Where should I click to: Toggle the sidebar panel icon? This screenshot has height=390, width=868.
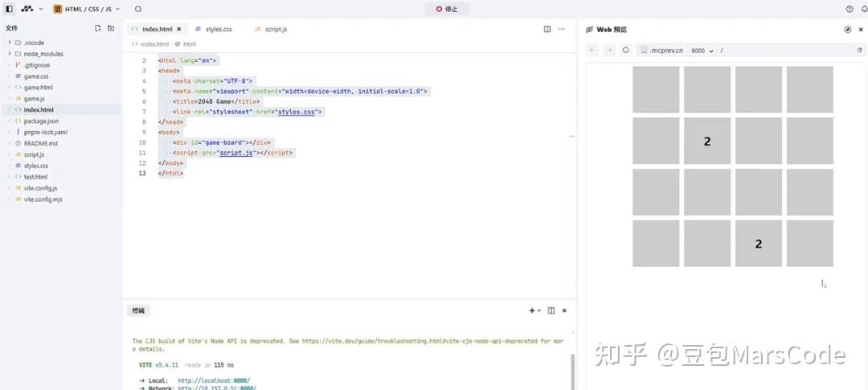click(10, 9)
